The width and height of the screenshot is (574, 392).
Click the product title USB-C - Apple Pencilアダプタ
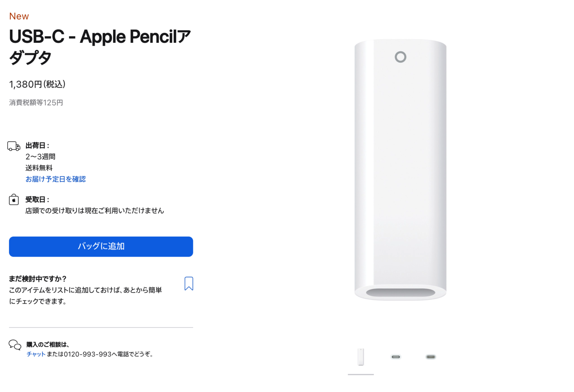point(100,47)
